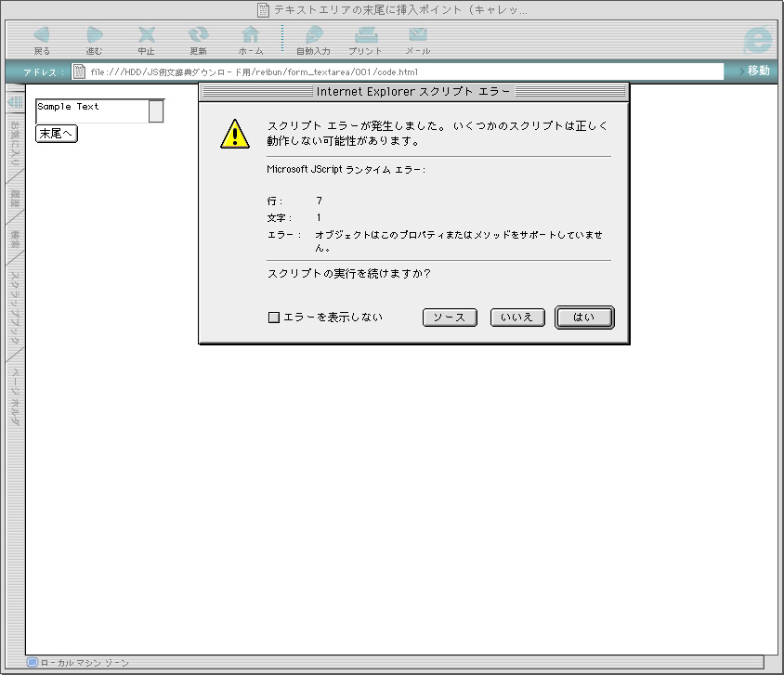
Task: Open the 検索 (Search) side tab
Action: coord(15,240)
